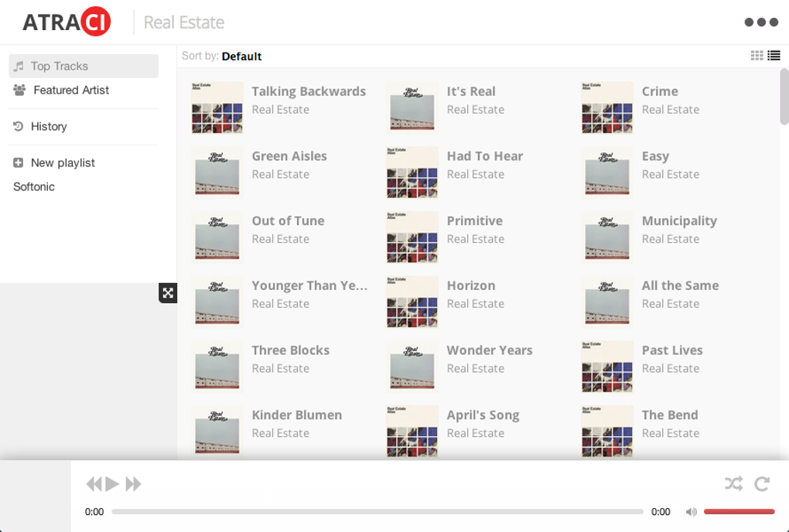Play Green Aisles track

coord(289,156)
